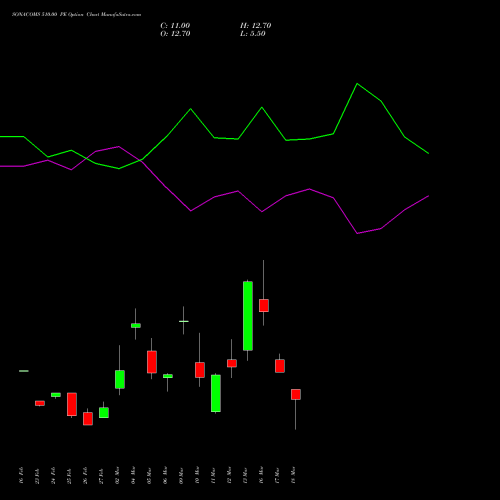
Task: Click the 27 Feb date label
Action: (x=101, y=476)
